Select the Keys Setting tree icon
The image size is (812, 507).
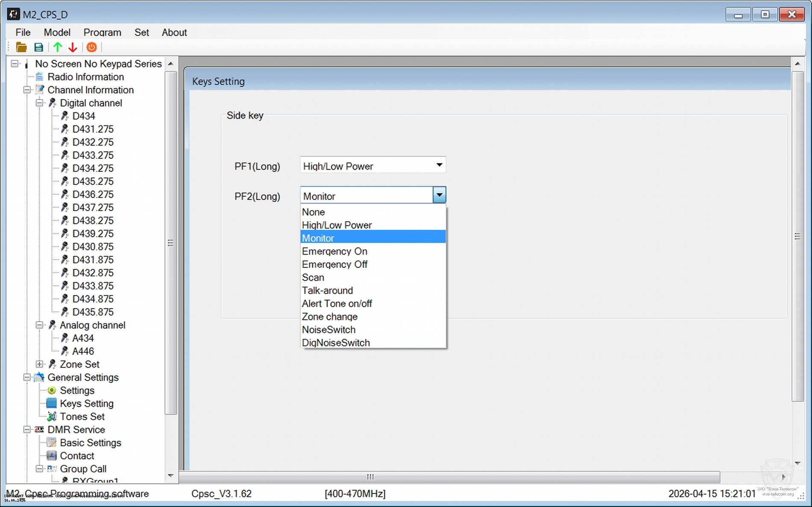[x=52, y=403]
